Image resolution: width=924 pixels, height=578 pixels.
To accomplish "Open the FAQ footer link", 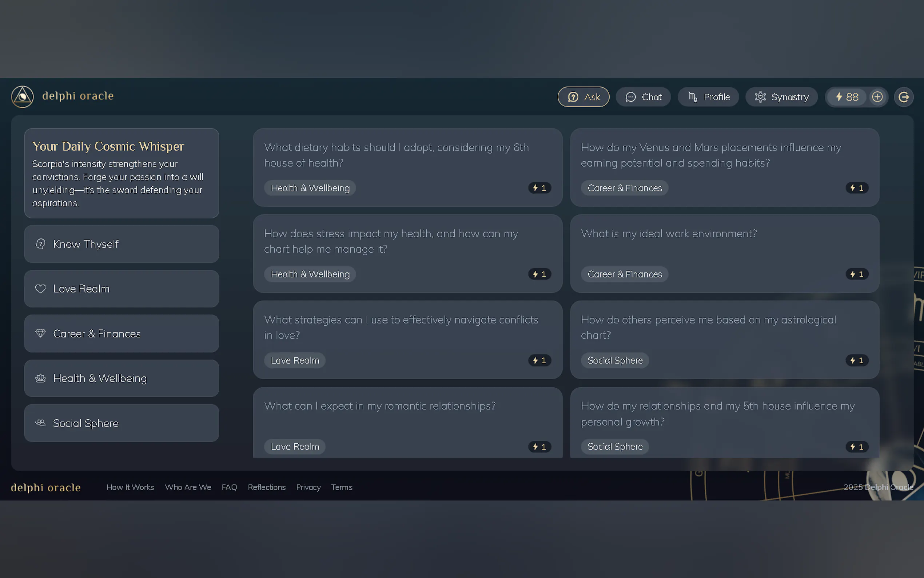I will click(x=229, y=487).
